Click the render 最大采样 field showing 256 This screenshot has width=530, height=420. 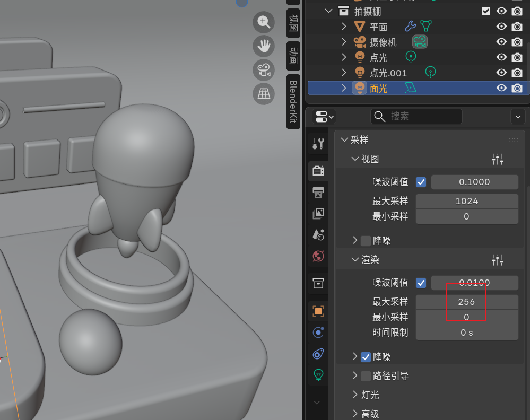tap(466, 302)
